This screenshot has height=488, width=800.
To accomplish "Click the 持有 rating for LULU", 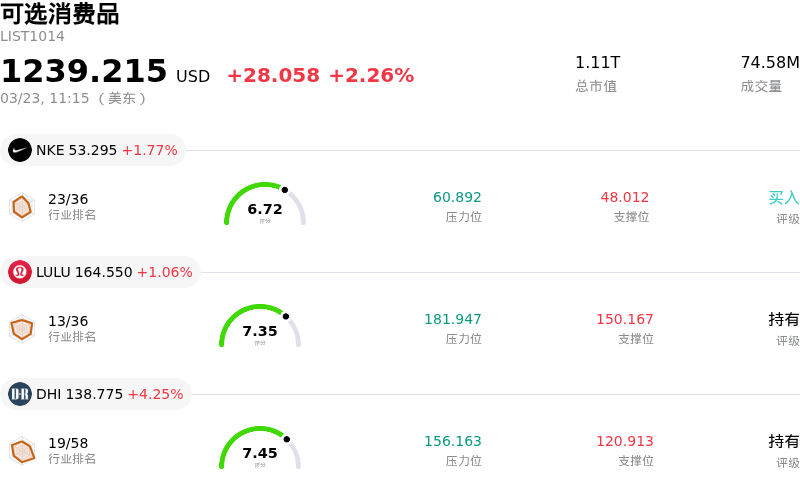I will pos(784,320).
